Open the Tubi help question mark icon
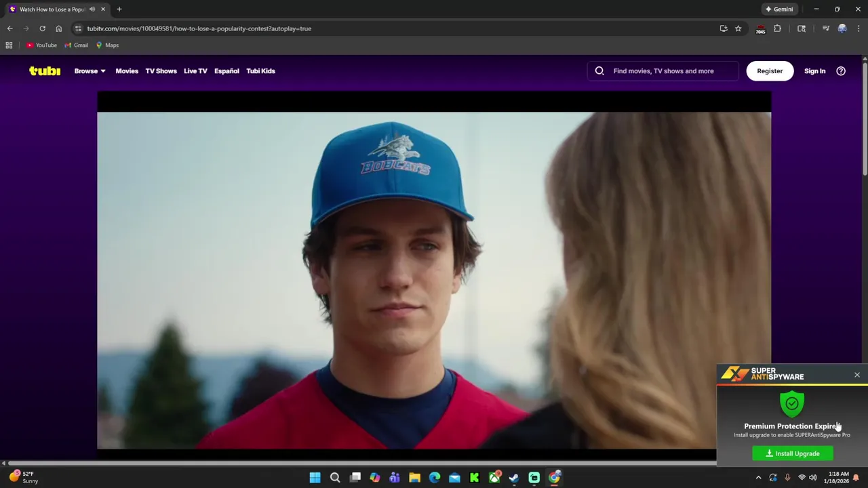 pyautogui.click(x=841, y=70)
